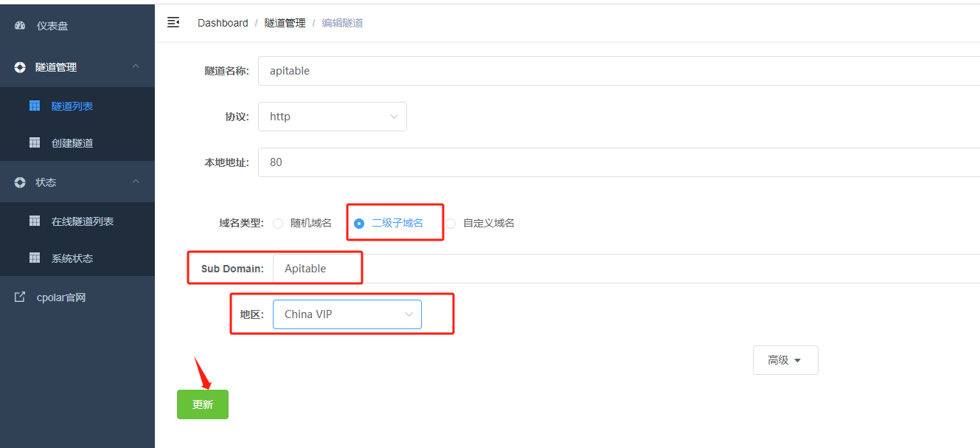Click the table icon beside 系统状态

pos(35,258)
